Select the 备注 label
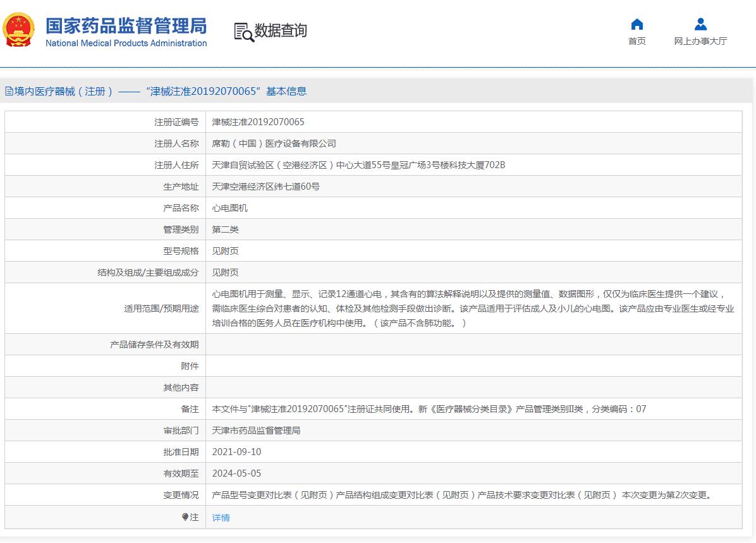The height and width of the screenshot is (543, 756). [190, 409]
